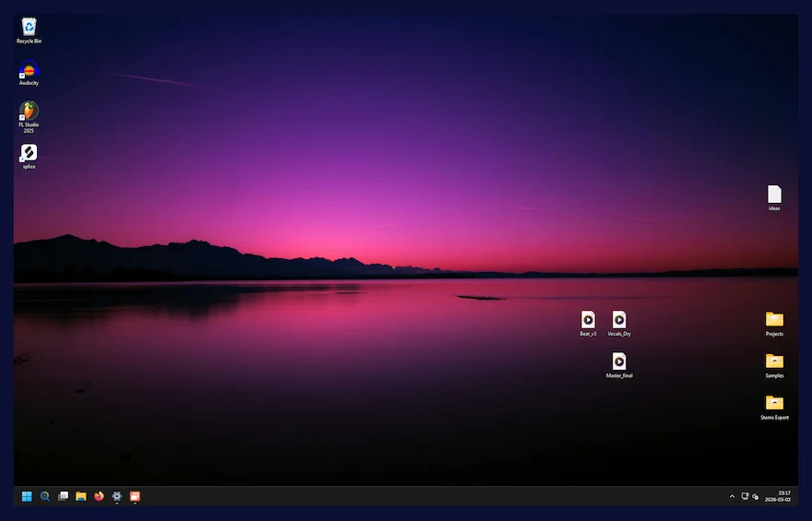Open File Explorer from the taskbar
812x521 pixels.
coord(81,496)
